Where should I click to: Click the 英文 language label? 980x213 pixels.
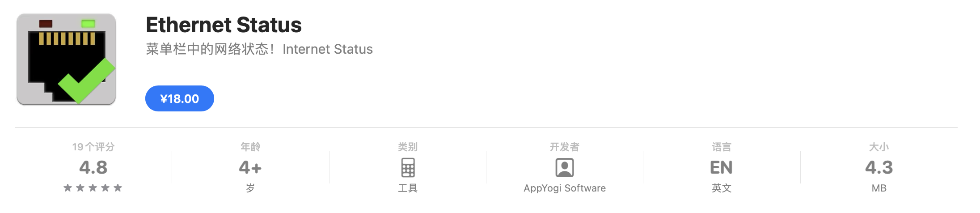point(721,188)
